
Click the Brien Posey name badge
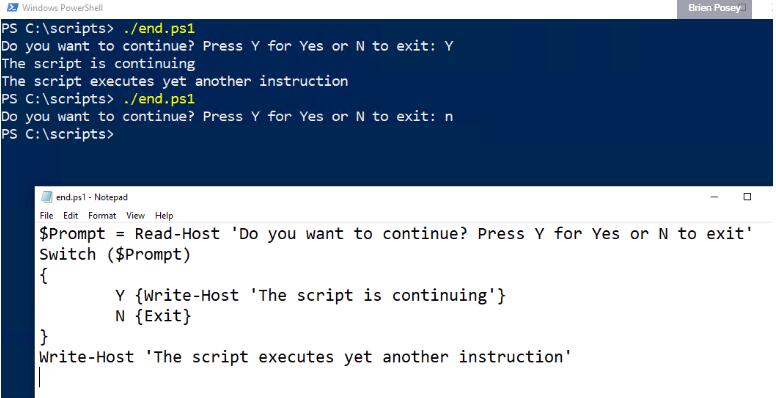click(x=714, y=8)
